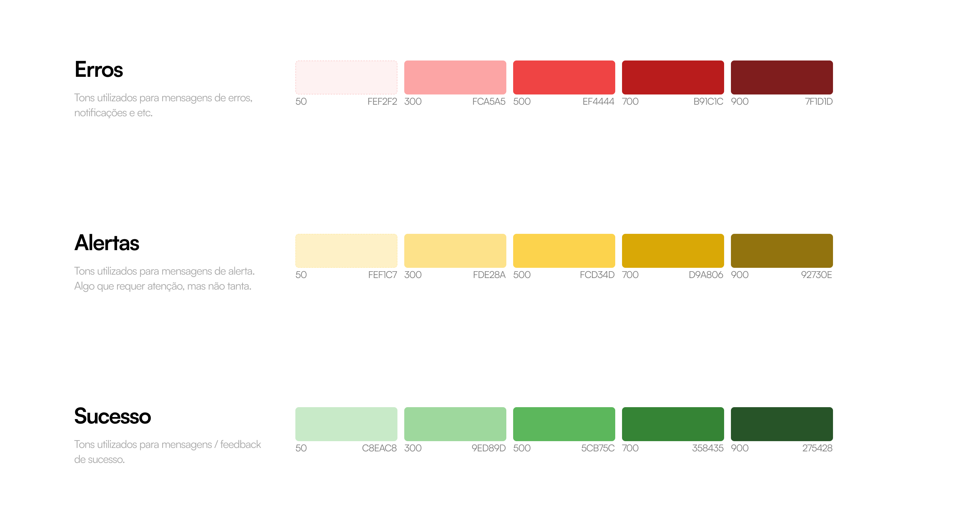Choose the Erros 700 swatch B91C1C
The width and height of the screenshot is (980, 520).
(673, 77)
